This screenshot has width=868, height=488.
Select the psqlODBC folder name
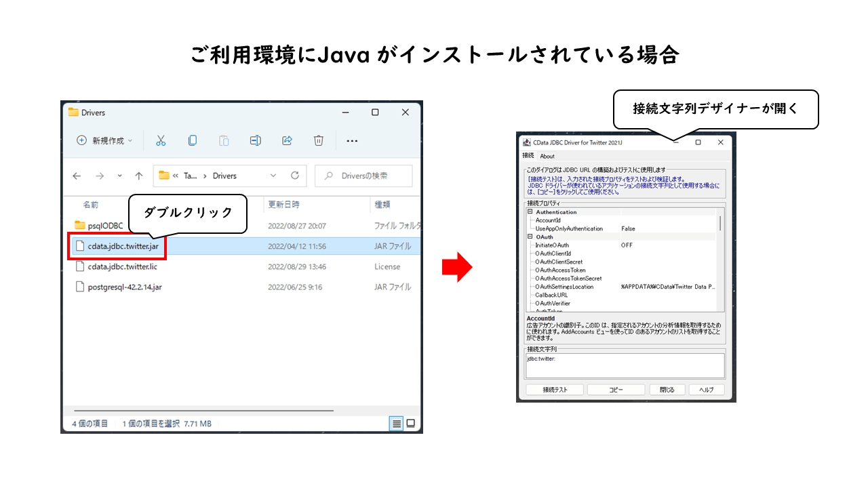coord(106,226)
